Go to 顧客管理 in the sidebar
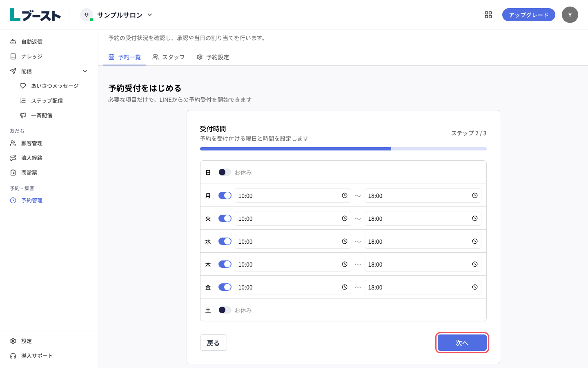This screenshot has width=588, height=368. 49,143
